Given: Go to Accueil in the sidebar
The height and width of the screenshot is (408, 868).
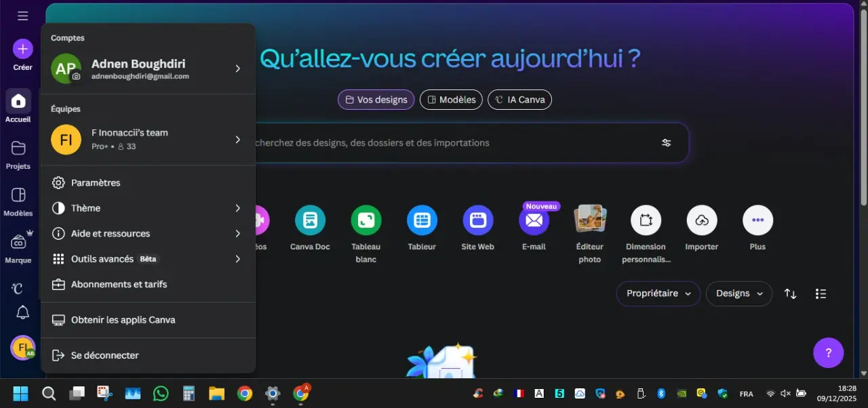Looking at the screenshot, I should click(18, 106).
